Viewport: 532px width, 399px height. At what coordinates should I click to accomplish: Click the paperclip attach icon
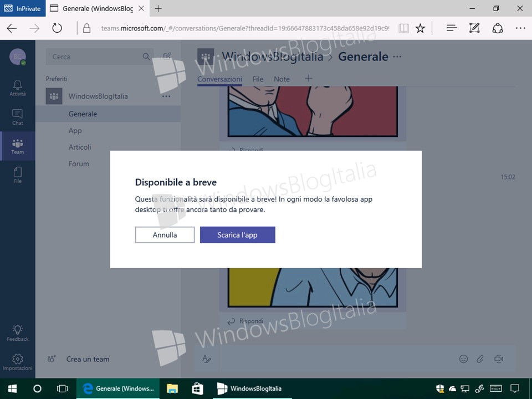pyautogui.click(x=480, y=359)
